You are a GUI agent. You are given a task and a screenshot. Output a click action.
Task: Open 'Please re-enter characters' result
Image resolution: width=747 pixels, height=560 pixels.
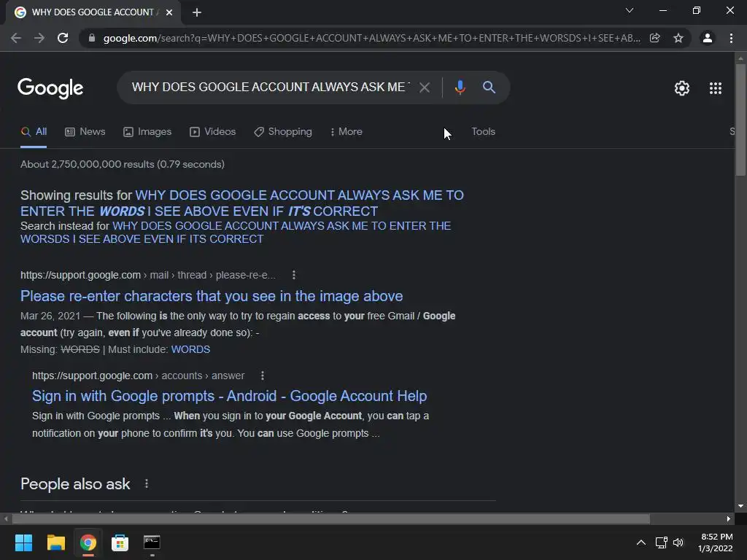click(212, 296)
